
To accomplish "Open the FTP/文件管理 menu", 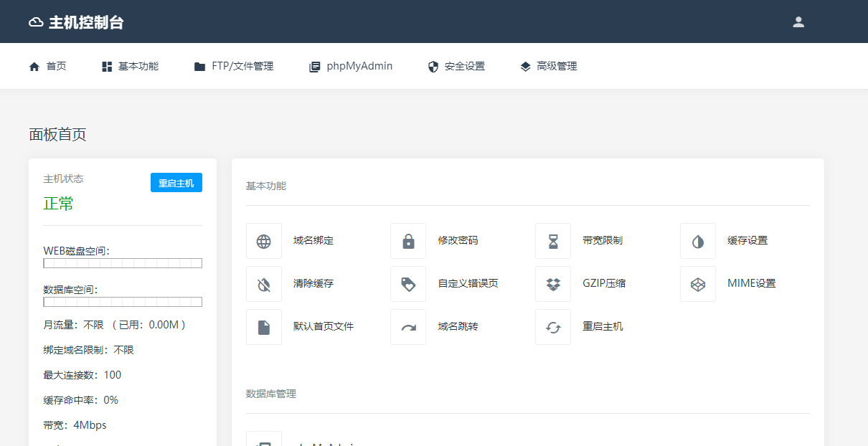I will point(233,66).
